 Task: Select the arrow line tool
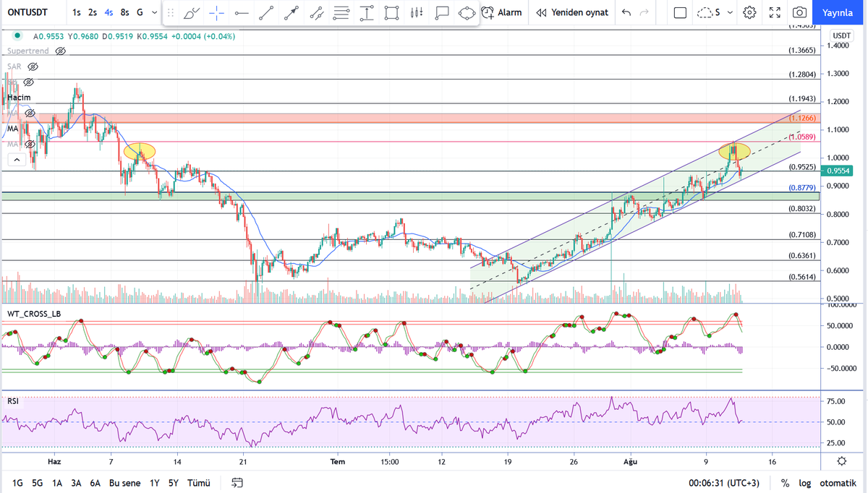pos(292,12)
